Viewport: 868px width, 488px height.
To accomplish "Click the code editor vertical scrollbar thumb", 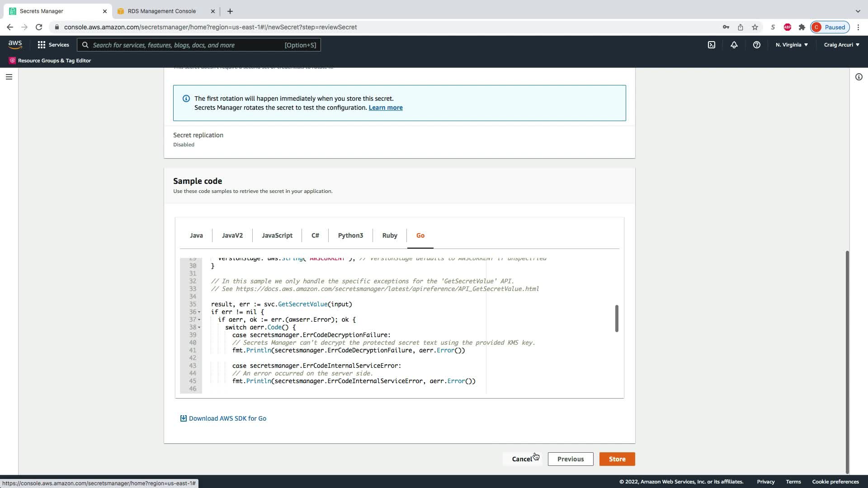I will 616,319.
